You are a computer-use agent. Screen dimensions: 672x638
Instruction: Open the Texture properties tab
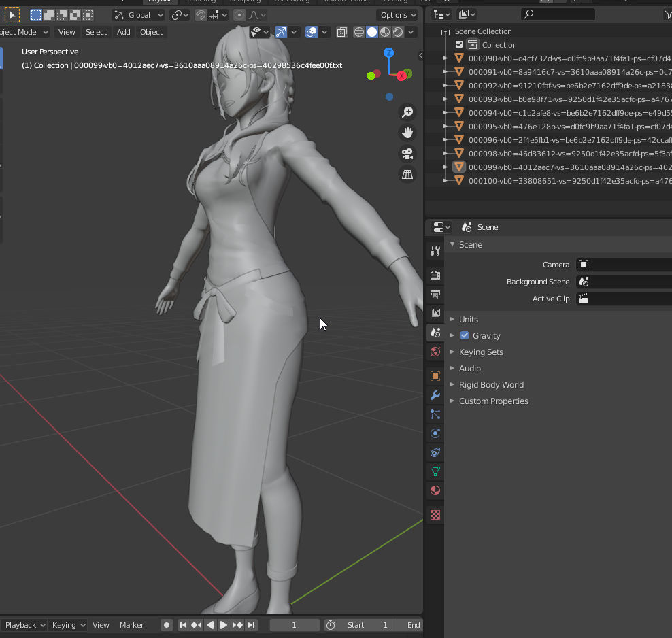(x=435, y=515)
